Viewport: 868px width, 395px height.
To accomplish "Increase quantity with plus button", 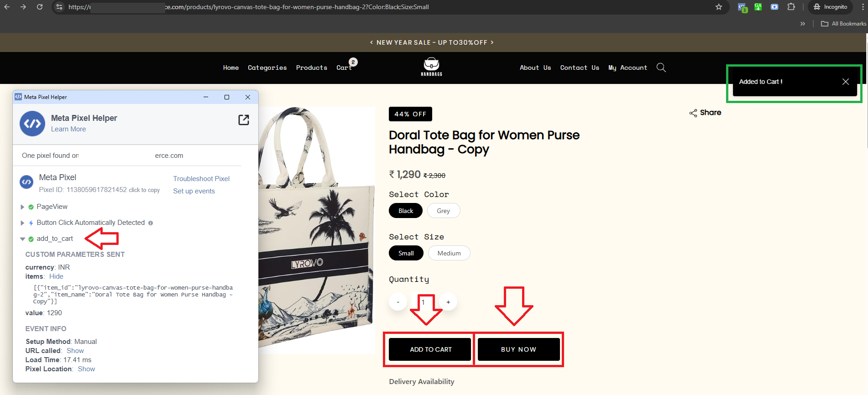I will click(448, 302).
